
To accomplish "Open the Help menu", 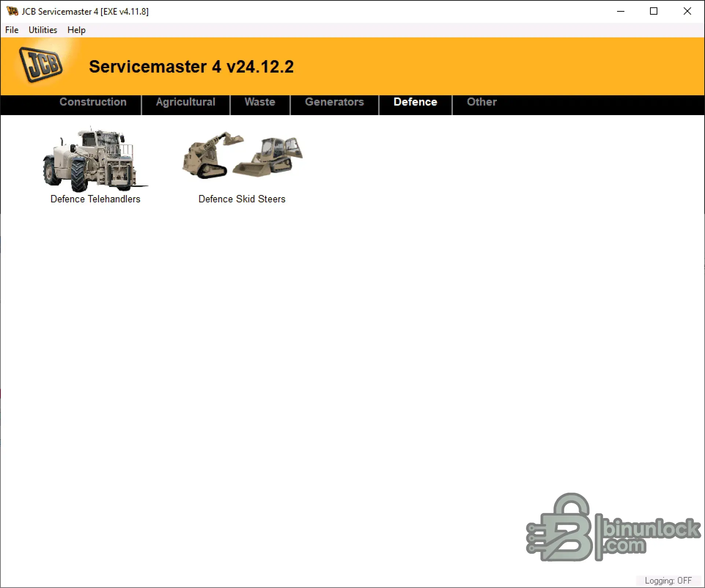I will point(77,30).
